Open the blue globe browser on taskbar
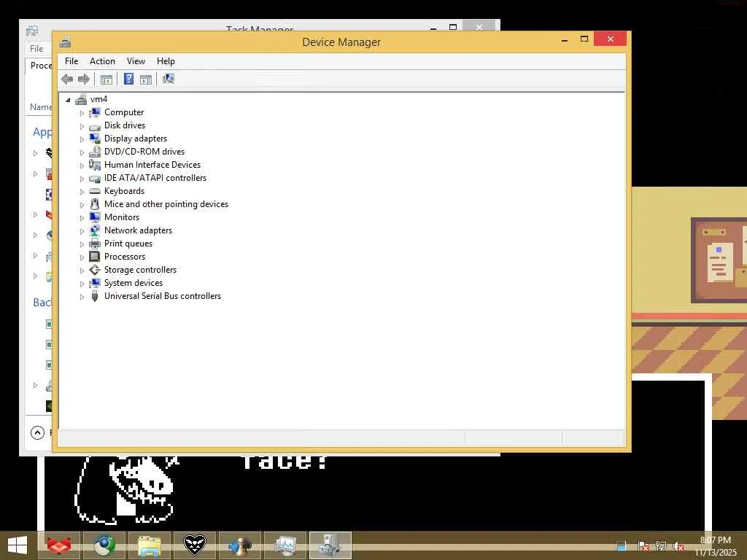747x560 pixels. point(104,545)
